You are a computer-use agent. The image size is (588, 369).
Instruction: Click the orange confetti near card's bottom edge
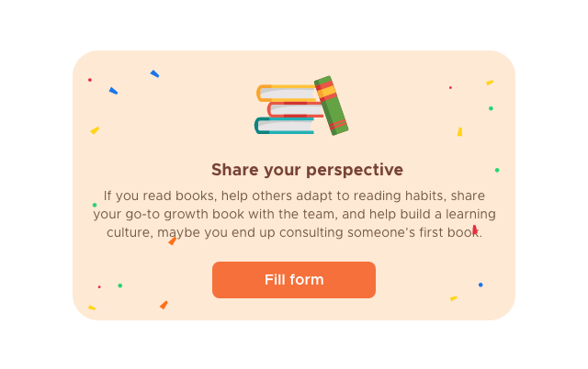(x=164, y=305)
